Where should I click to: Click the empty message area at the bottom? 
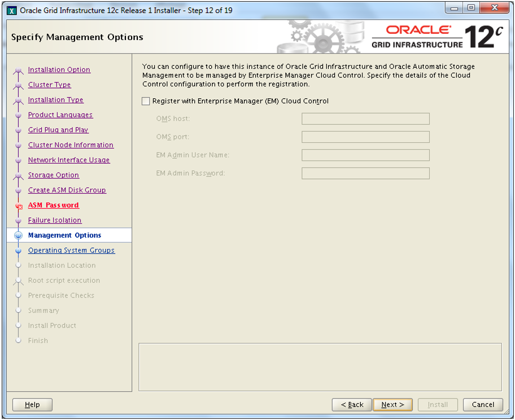(320, 367)
